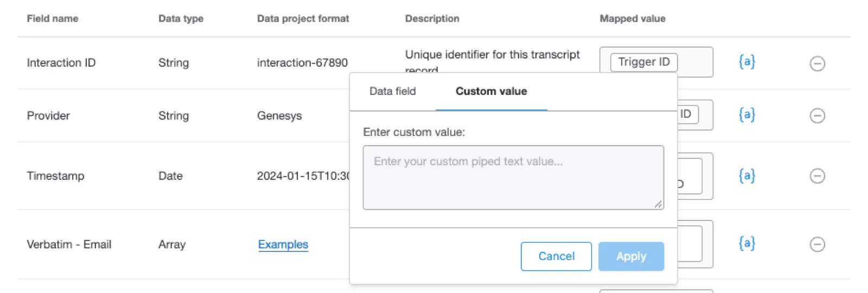Image resolution: width=868 pixels, height=293 pixels.
Task: Open piped text menu for Interaction ID row
Action: [x=747, y=62]
